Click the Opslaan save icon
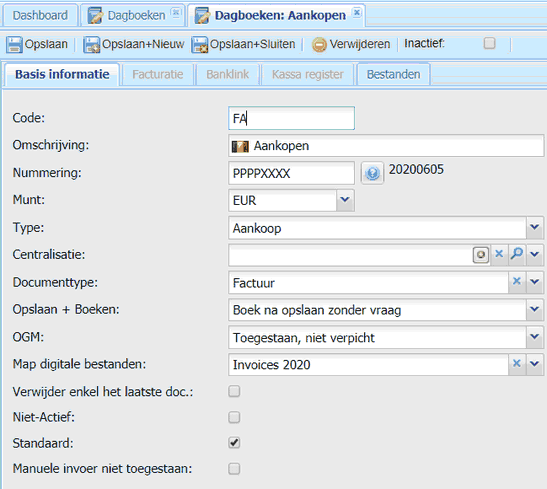This screenshot has width=547, height=489. point(14,45)
